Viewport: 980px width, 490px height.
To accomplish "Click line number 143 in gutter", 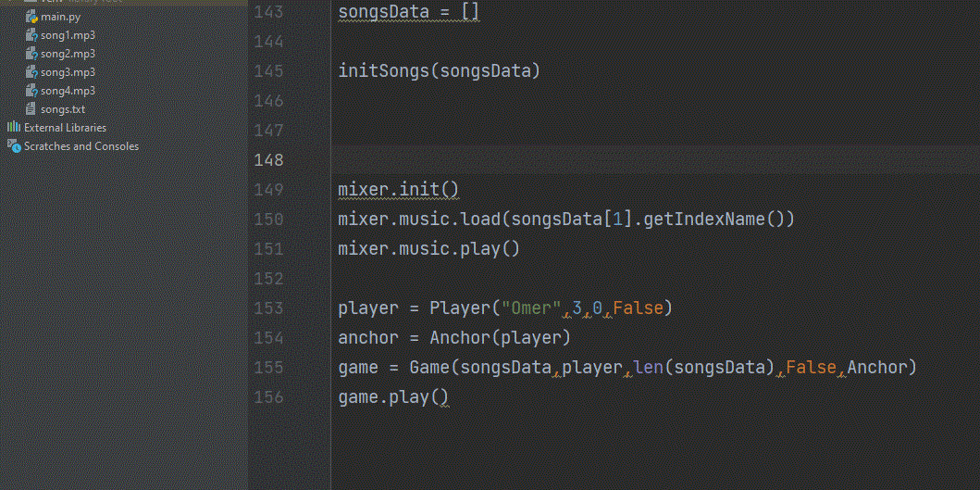I will pyautogui.click(x=268, y=12).
